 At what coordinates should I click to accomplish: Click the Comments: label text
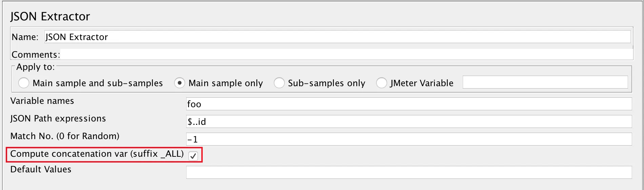point(36,55)
